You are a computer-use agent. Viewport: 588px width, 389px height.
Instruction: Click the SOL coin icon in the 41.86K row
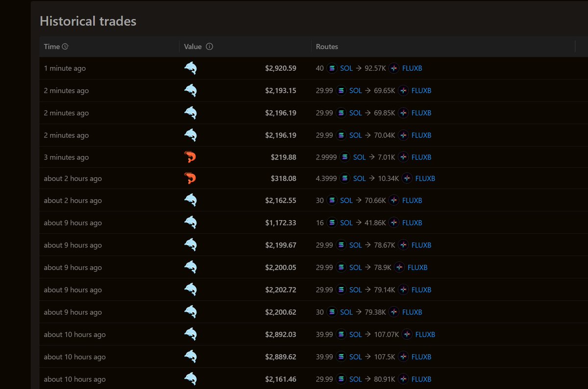pyautogui.click(x=332, y=222)
